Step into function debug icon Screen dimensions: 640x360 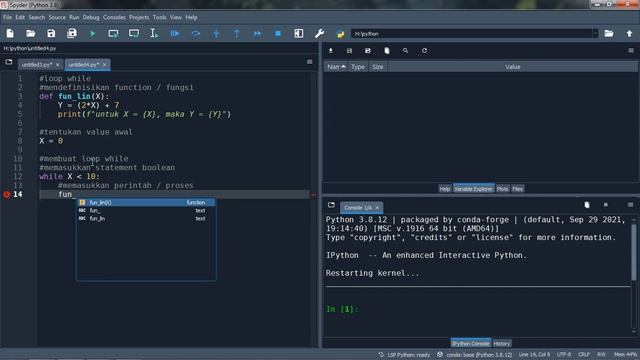(x=216, y=33)
